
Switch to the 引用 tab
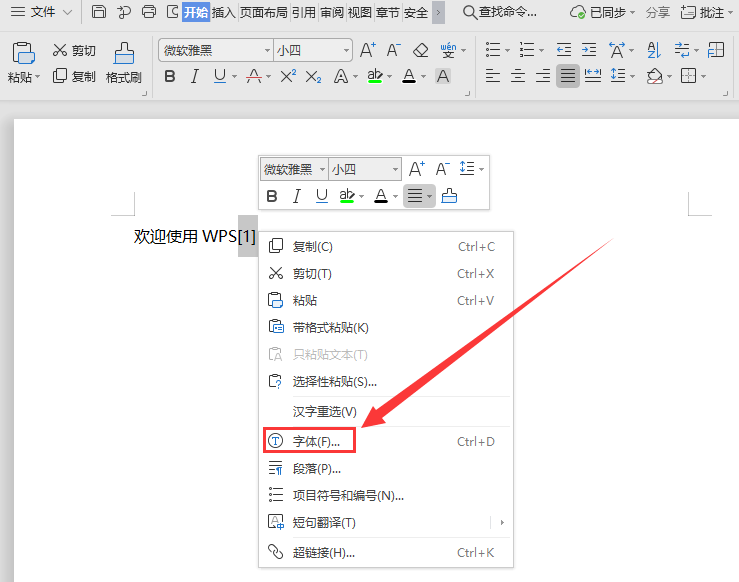tap(304, 12)
